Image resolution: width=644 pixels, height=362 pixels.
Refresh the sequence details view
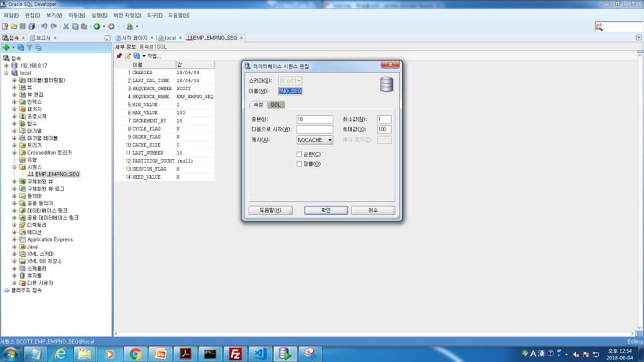point(137,56)
